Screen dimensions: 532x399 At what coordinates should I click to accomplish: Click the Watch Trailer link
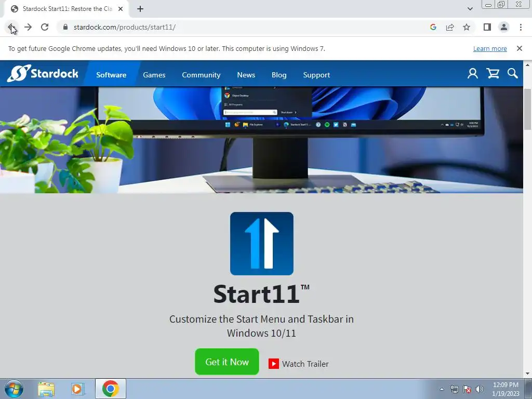[305, 364]
